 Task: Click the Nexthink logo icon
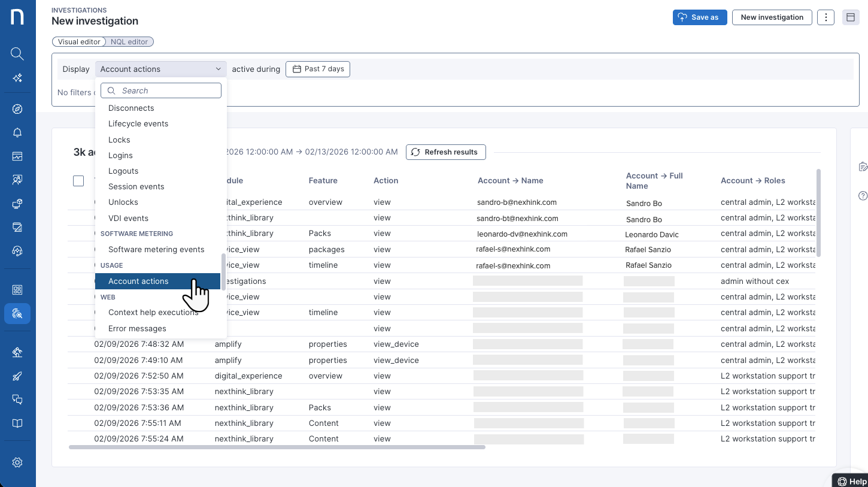click(x=17, y=17)
